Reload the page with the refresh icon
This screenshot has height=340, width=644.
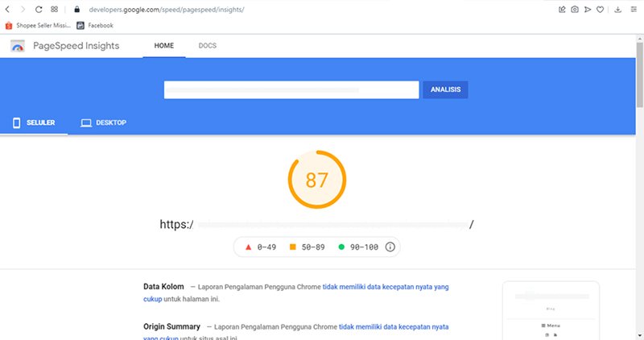click(x=39, y=9)
